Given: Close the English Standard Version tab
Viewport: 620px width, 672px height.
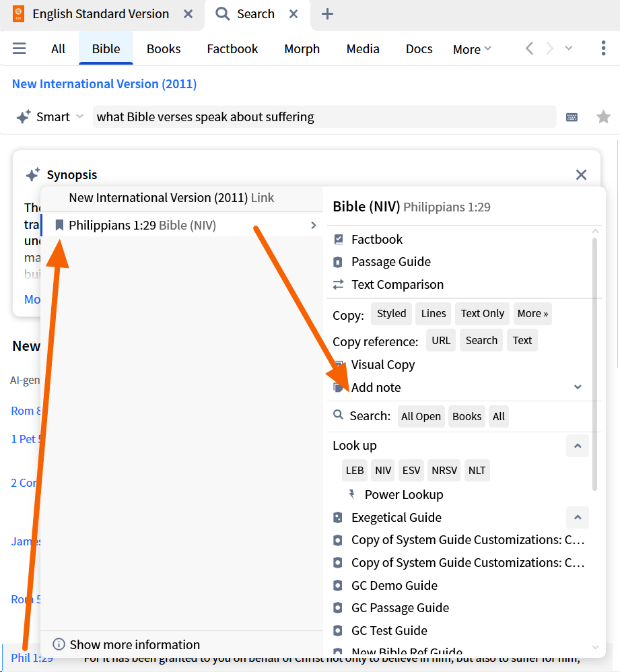Looking at the screenshot, I should tap(188, 13).
